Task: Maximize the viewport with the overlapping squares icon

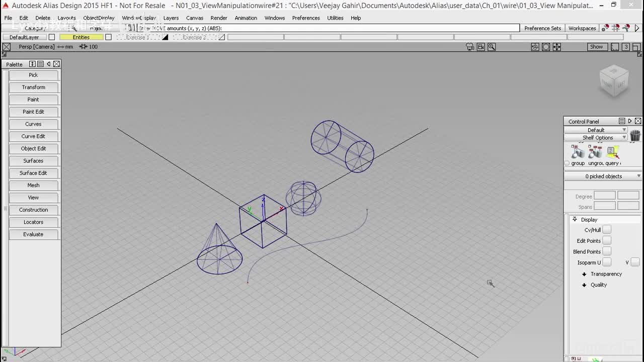Action: pos(636,47)
